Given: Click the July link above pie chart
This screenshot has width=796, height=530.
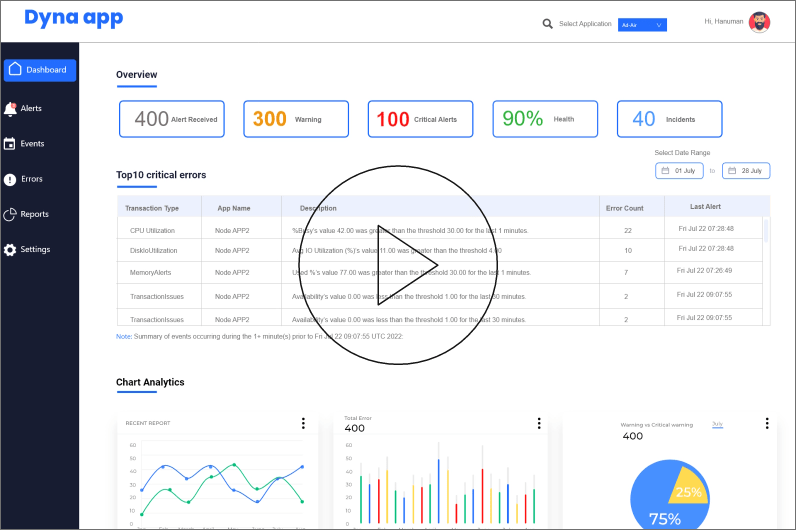Looking at the screenshot, I should (x=717, y=424).
